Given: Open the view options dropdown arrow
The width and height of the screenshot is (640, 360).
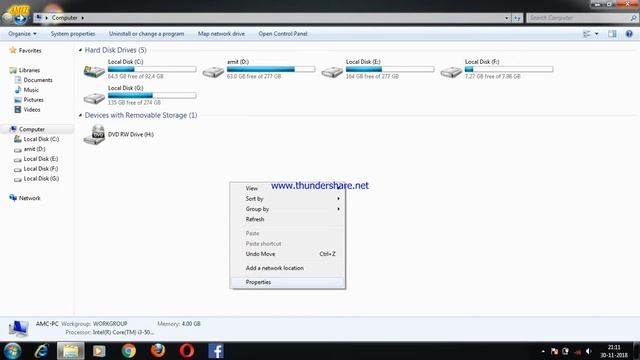Looking at the screenshot, I should coord(596,34).
